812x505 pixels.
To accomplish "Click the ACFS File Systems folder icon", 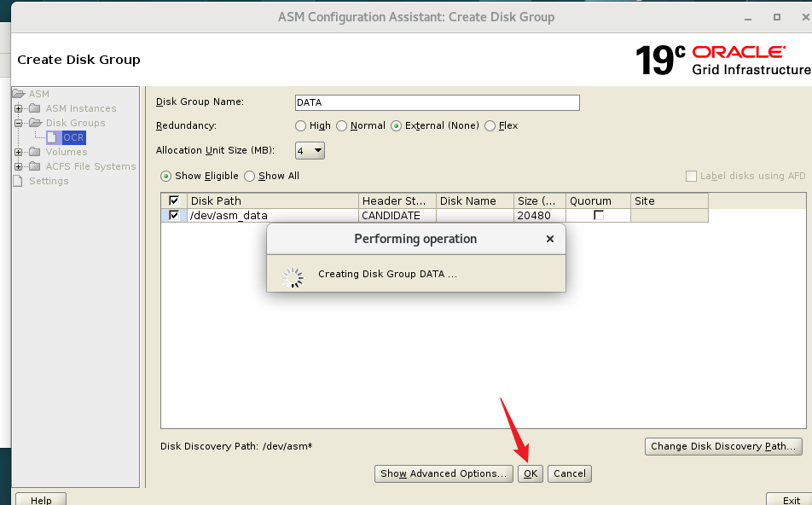I will pyautogui.click(x=35, y=166).
